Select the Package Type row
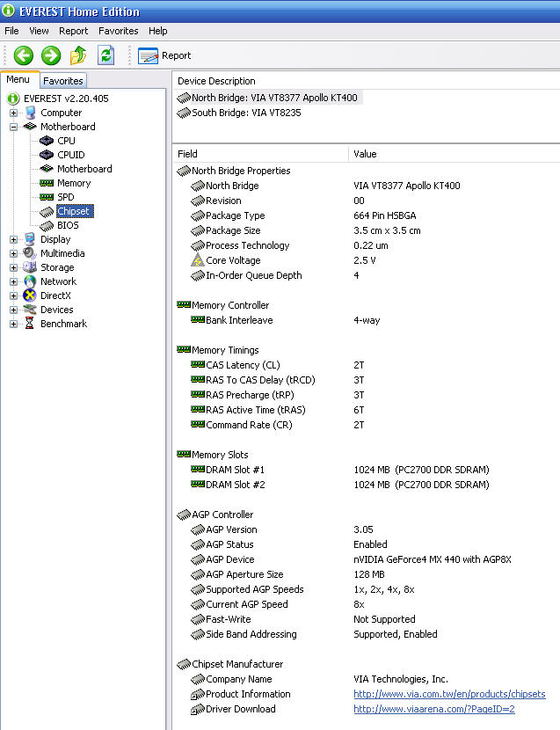This screenshot has height=730, width=560. point(366,215)
